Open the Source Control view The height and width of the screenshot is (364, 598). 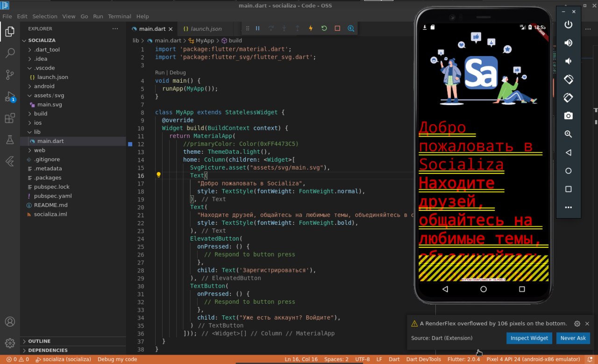click(10, 75)
